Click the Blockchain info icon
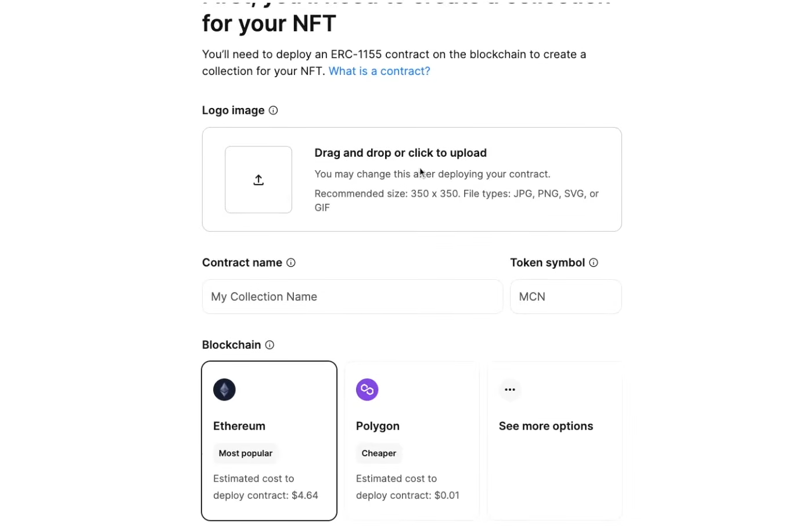This screenshot has height=526, width=812. (270, 345)
